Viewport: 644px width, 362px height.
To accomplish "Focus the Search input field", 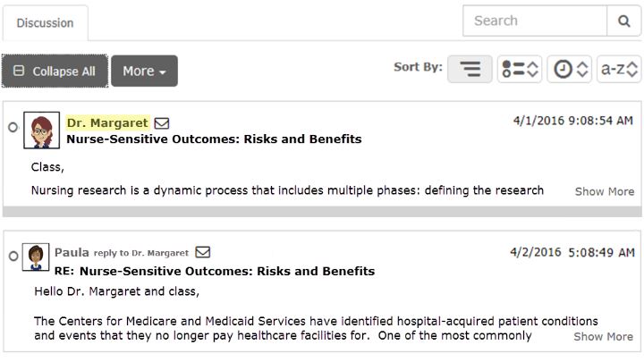I will [x=535, y=21].
